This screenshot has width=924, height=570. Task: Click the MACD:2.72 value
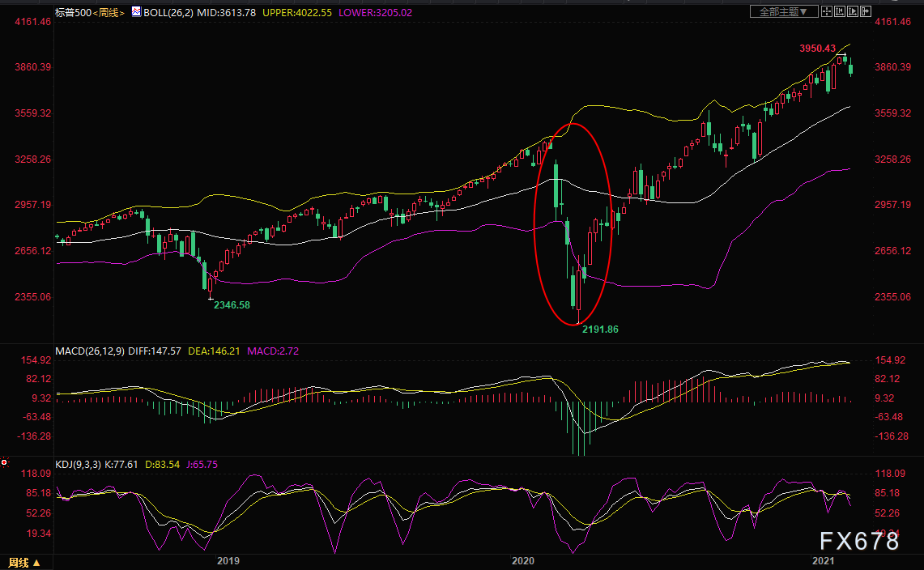coord(273,351)
